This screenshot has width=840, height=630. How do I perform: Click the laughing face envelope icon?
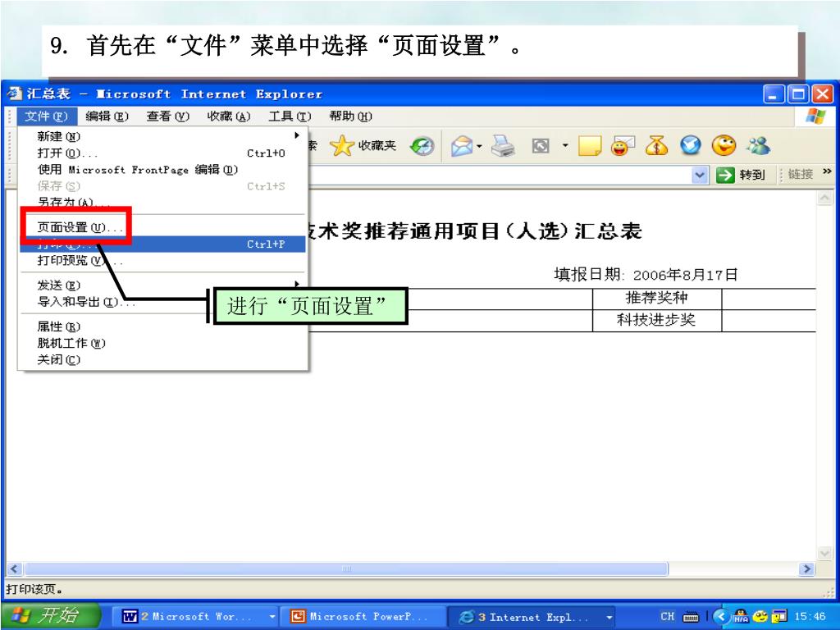coord(623,146)
